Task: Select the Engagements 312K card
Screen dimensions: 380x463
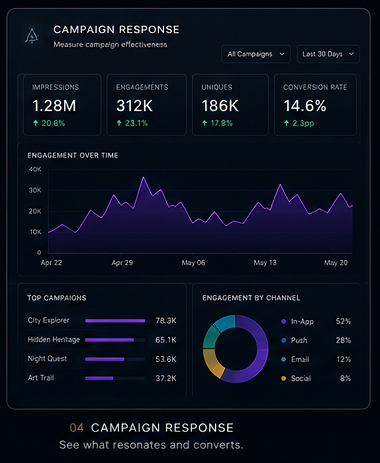Action: [146, 105]
